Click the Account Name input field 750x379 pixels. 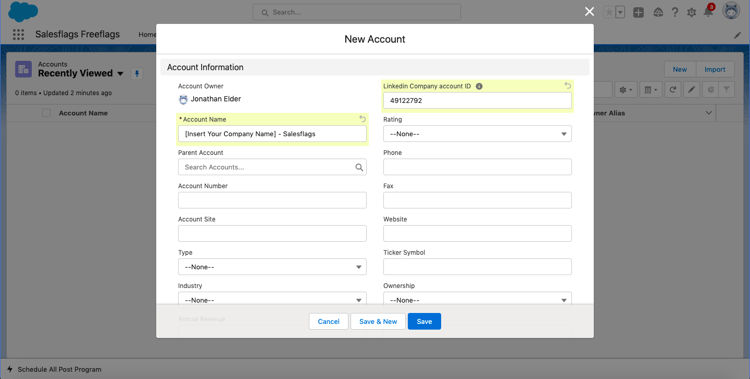pyautogui.click(x=272, y=134)
